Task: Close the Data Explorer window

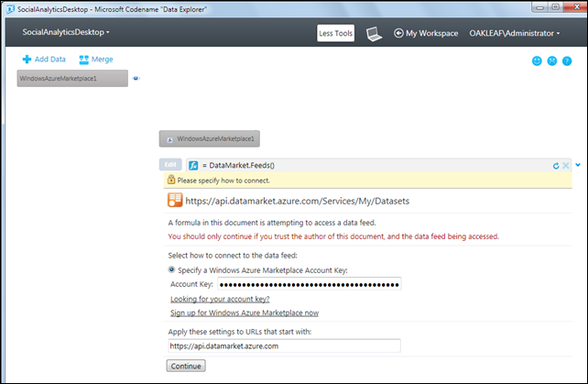Action: coord(575,7)
